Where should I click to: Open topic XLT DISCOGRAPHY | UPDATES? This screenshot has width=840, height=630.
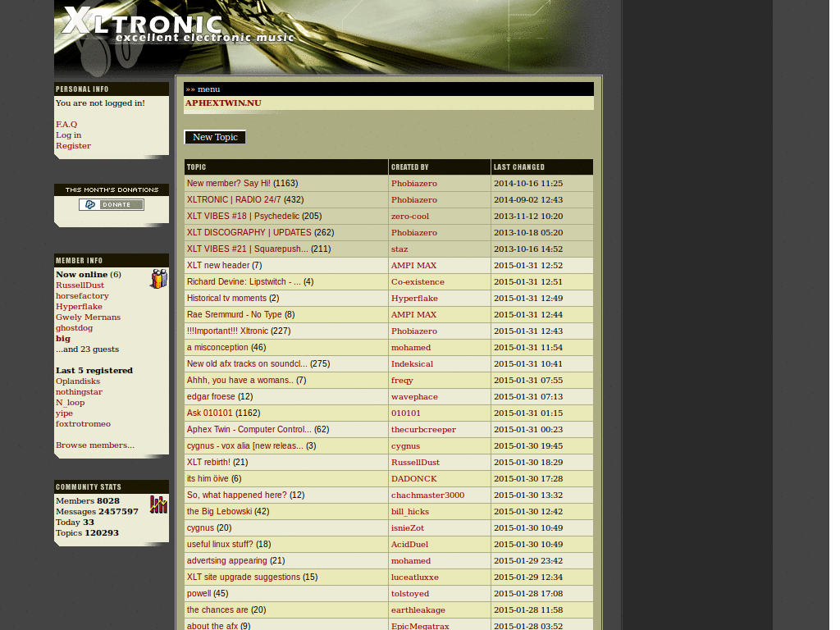[249, 232]
